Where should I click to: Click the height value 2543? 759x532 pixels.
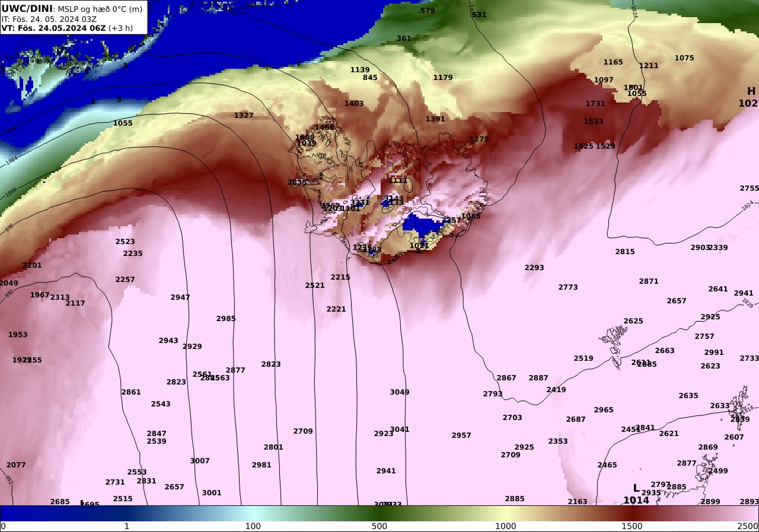click(x=161, y=404)
